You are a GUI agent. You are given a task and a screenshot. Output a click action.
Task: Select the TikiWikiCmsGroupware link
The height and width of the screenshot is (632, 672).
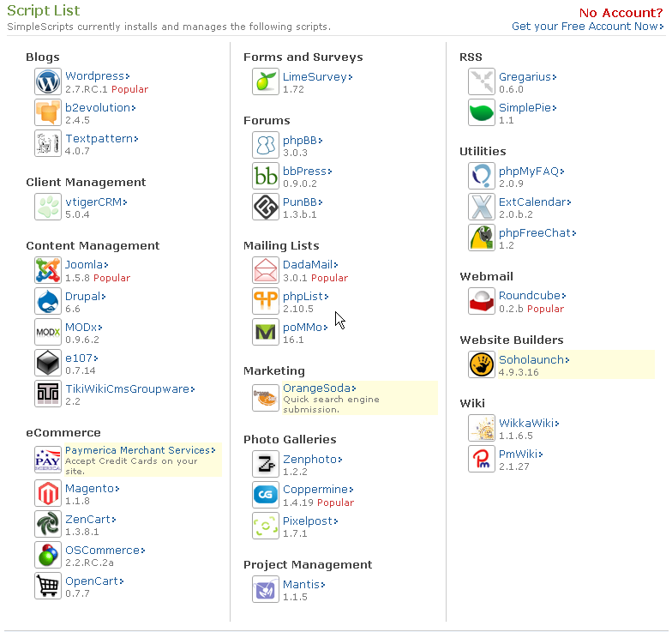click(130, 389)
